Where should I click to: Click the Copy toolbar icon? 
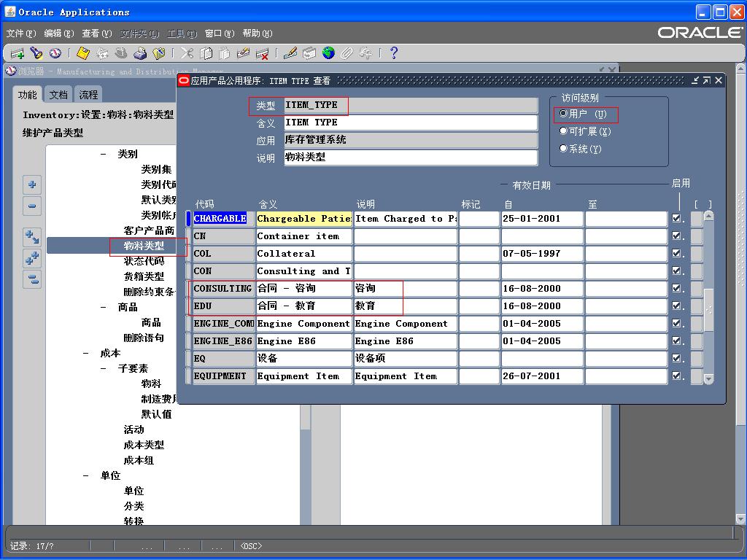[206, 53]
